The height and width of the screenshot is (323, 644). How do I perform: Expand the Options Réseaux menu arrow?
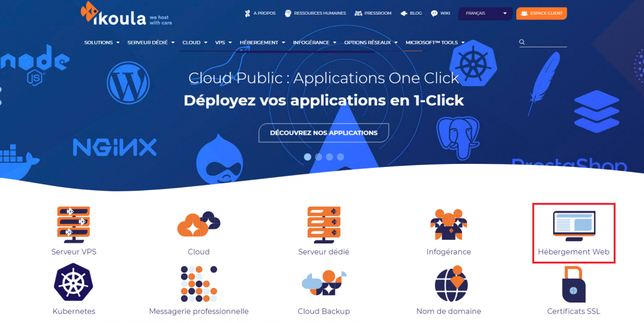(x=396, y=42)
